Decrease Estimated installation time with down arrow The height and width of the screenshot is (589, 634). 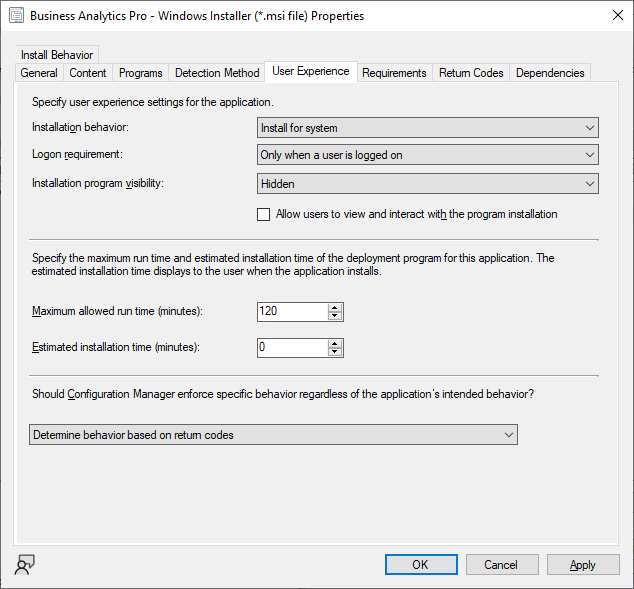click(x=335, y=352)
